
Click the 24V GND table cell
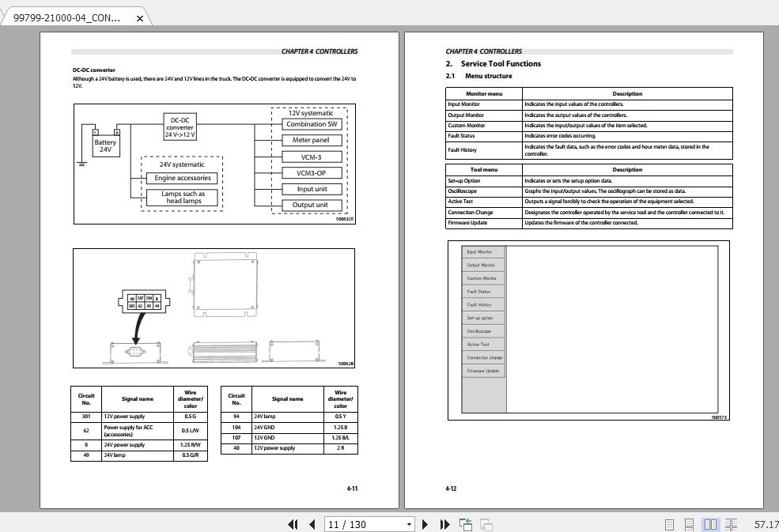(x=288, y=427)
